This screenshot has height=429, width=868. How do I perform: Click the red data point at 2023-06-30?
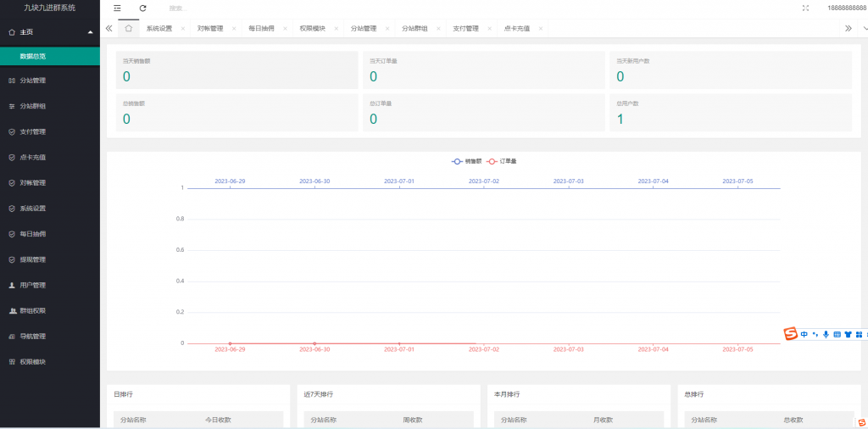pyautogui.click(x=314, y=343)
